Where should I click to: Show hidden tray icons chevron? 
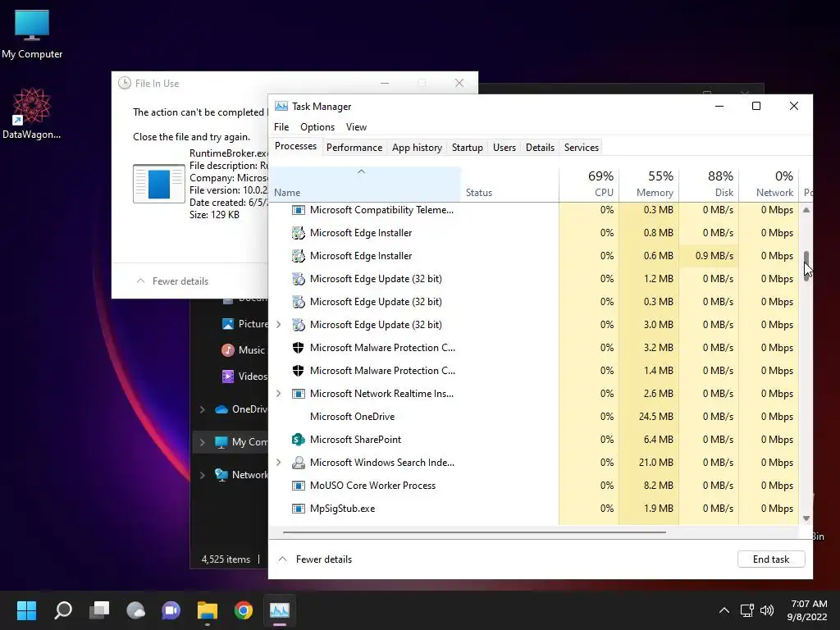[x=724, y=610]
